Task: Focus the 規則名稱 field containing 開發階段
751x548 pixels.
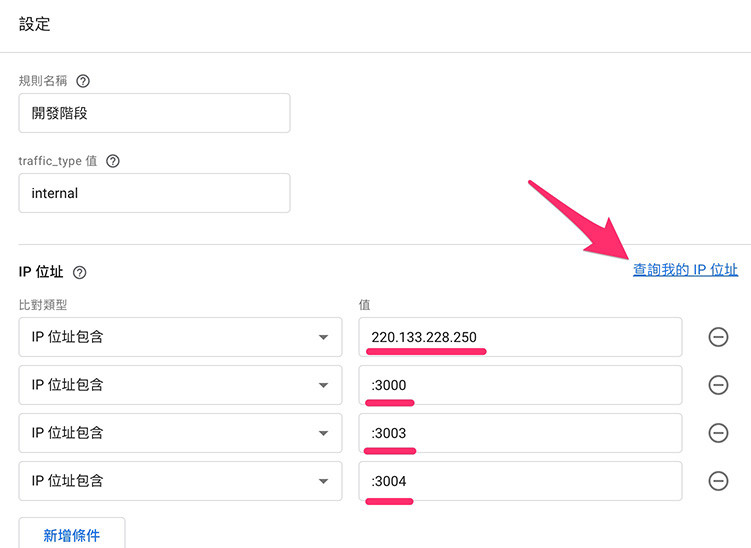Action: 154,113
